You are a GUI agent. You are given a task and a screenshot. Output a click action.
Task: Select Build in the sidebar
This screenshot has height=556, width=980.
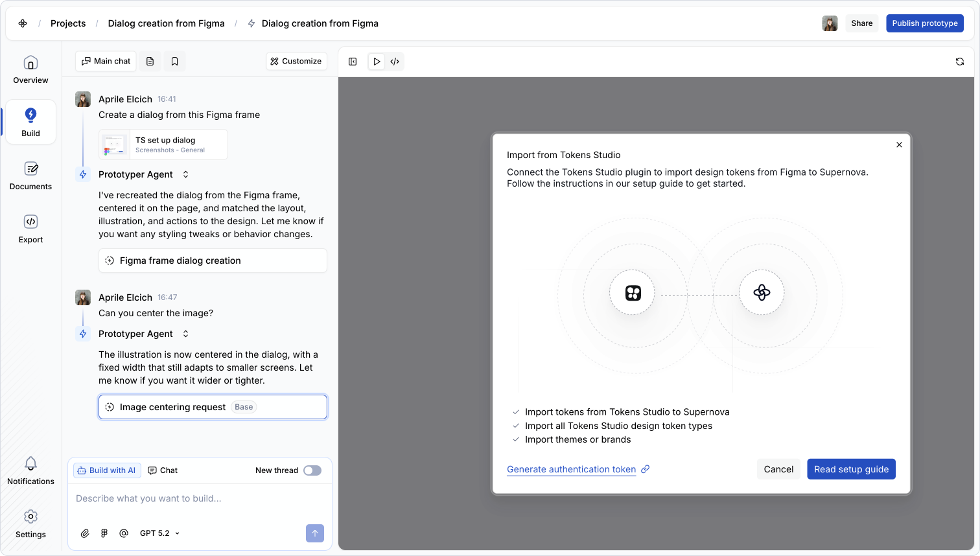point(30,122)
